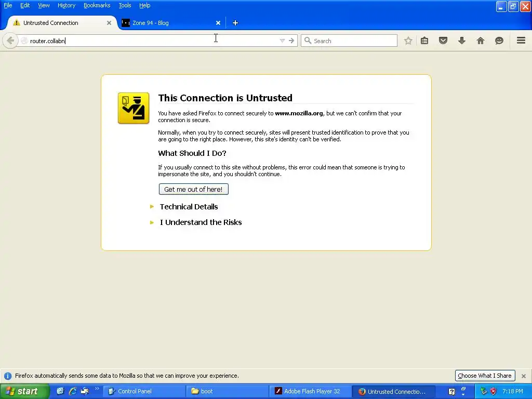The image size is (532, 399).
Task: Show bookmarks list icon
Action: point(424,41)
